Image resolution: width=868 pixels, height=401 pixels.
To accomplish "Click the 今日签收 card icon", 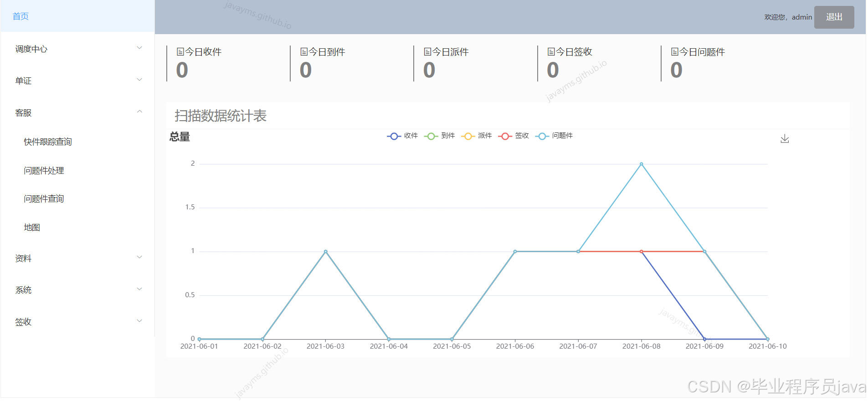I will tap(551, 52).
